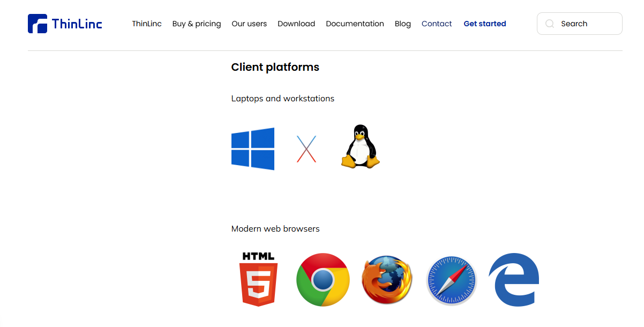Click the Safari compass icon

point(452,280)
